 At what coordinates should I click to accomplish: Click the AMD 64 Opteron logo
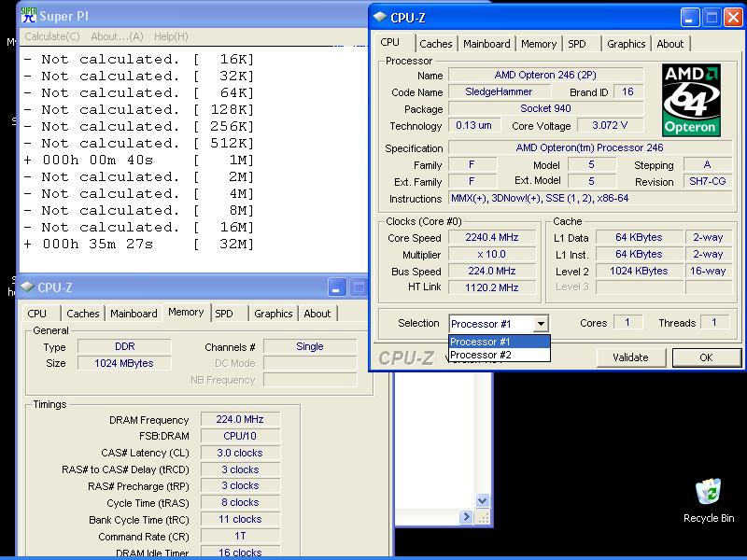[691, 100]
